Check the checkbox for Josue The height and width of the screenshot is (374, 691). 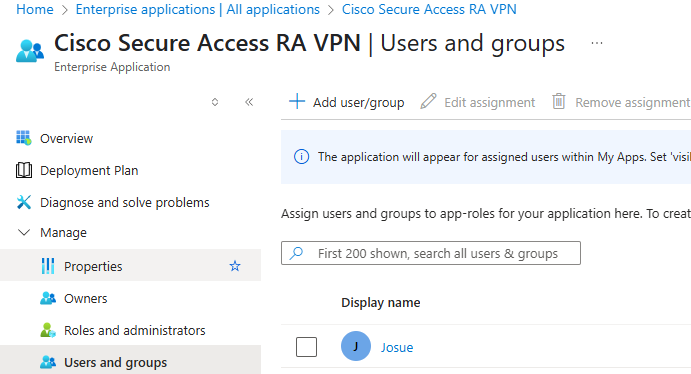coord(306,347)
